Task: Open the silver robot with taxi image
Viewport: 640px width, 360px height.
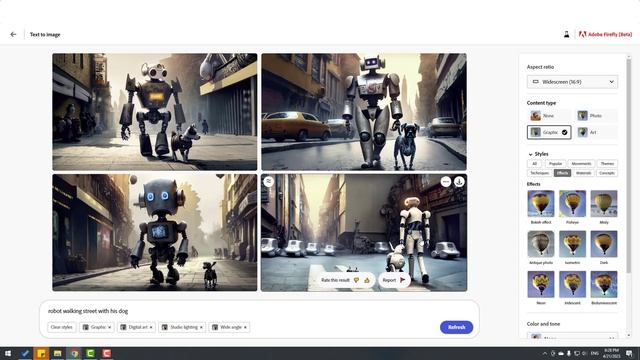Action: [364, 112]
